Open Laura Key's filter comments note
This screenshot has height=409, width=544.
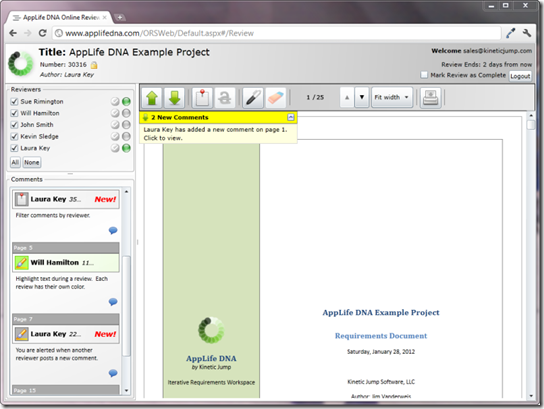pos(66,199)
